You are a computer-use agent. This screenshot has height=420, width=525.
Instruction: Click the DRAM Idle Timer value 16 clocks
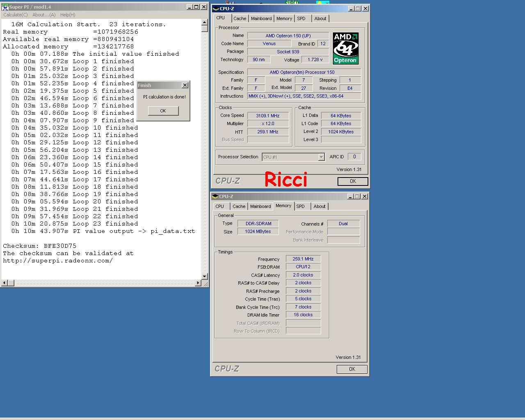click(x=303, y=315)
